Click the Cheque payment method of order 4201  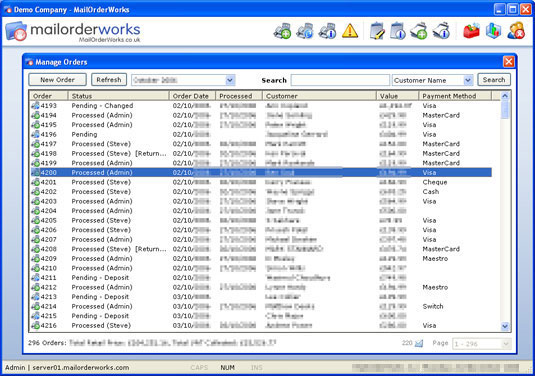(x=435, y=182)
